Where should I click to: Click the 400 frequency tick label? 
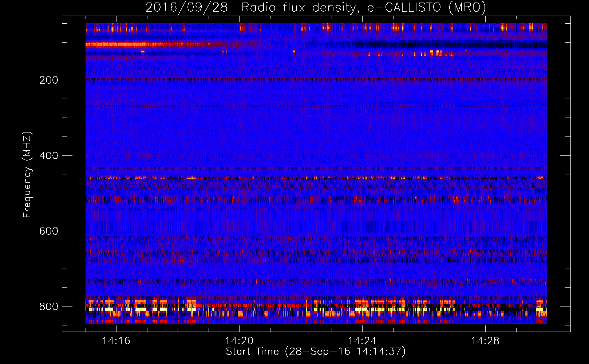coord(49,156)
